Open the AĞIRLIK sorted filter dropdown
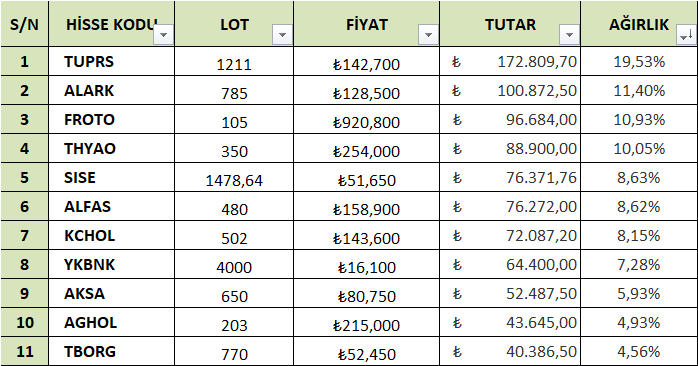Image resolution: width=698 pixels, height=366 pixels. [x=686, y=35]
